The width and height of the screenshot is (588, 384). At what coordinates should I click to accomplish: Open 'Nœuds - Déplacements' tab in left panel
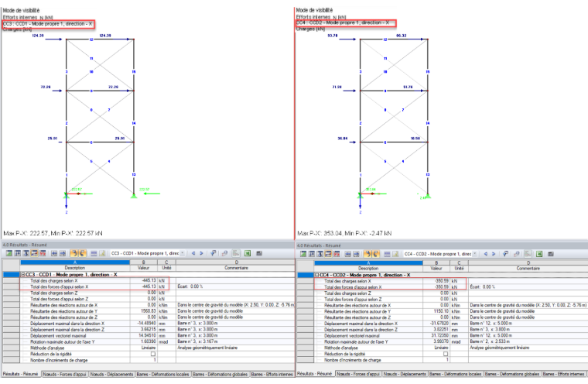tap(111, 374)
